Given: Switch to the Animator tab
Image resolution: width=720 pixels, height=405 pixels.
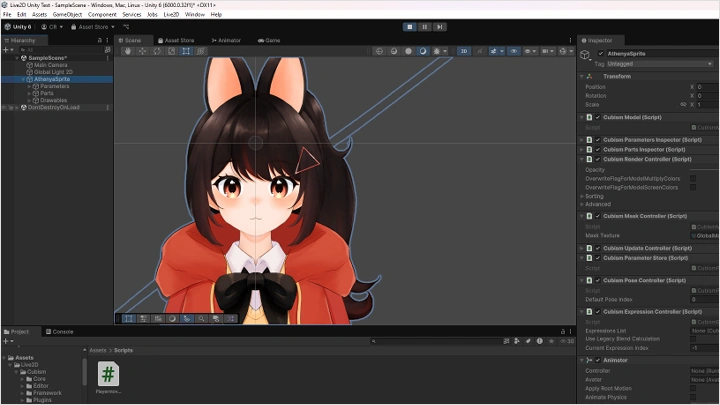Looking at the screenshot, I should tap(226, 40).
